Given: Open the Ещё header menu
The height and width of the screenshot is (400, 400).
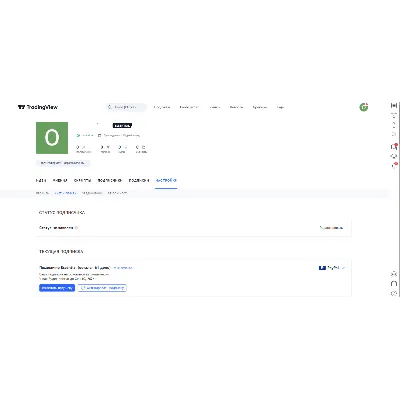Looking at the screenshot, I should (x=280, y=107).
